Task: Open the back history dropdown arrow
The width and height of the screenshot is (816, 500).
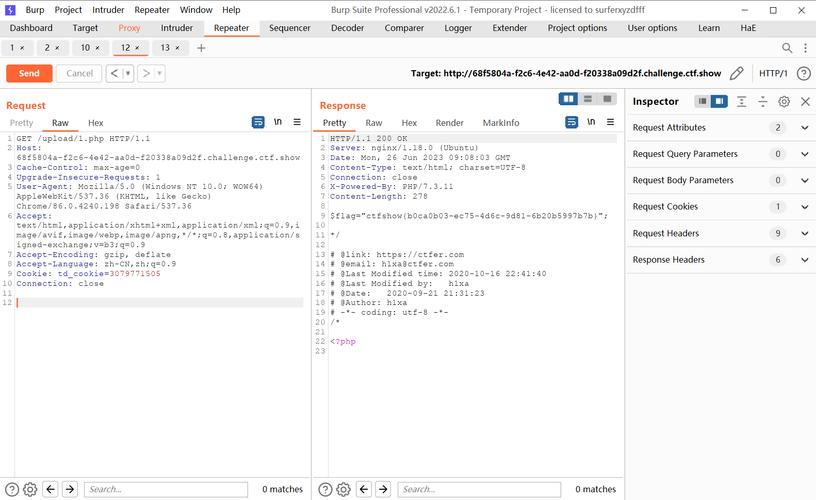Action: (128, 73)
